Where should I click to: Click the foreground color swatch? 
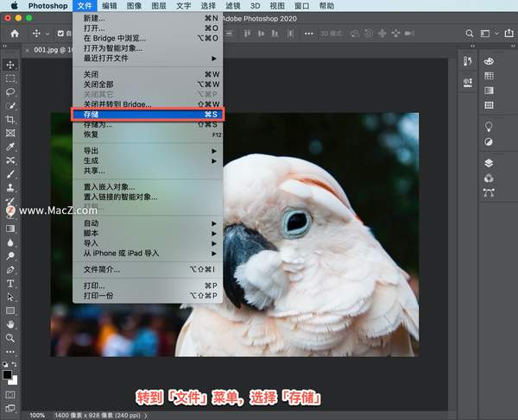(8, 374)
